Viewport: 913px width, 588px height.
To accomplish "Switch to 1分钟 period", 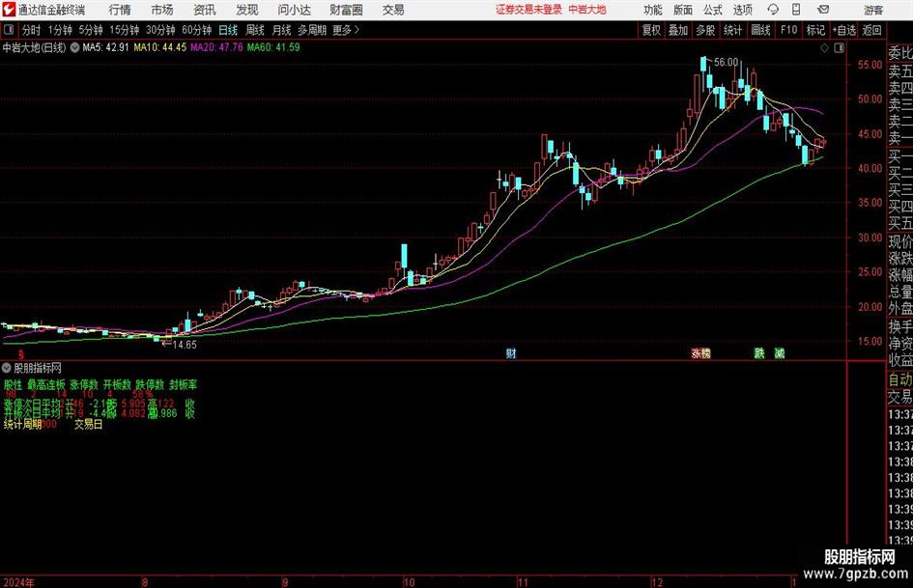I will pos(59,30).
